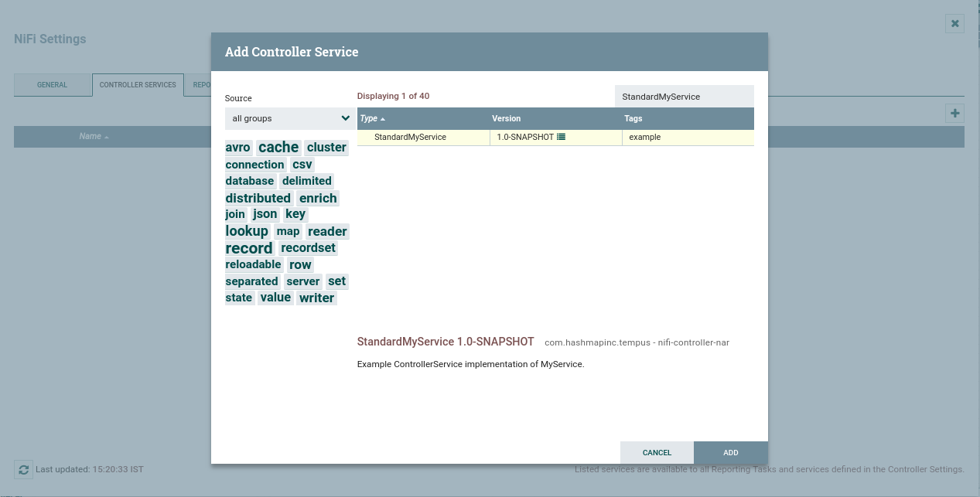Open the Source 'all groups' dropdown
This screenshot has width=980, height=497.
tap(290, 118)
